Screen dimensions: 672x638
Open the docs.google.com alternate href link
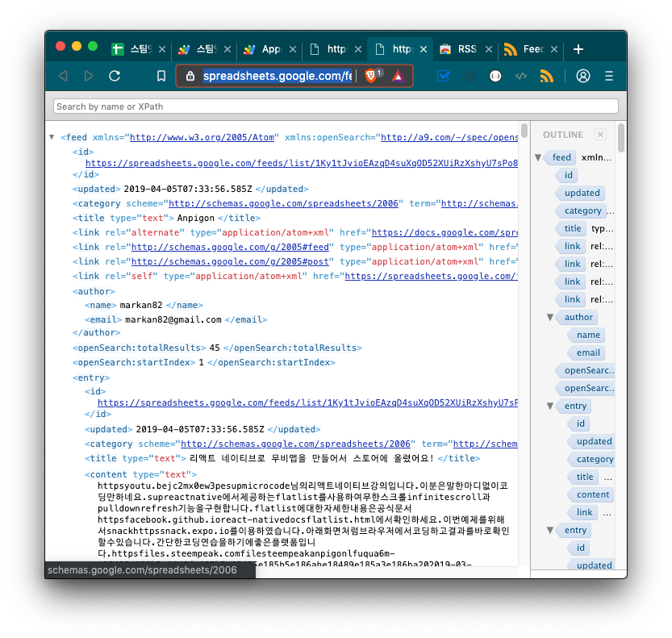point(445,232)
